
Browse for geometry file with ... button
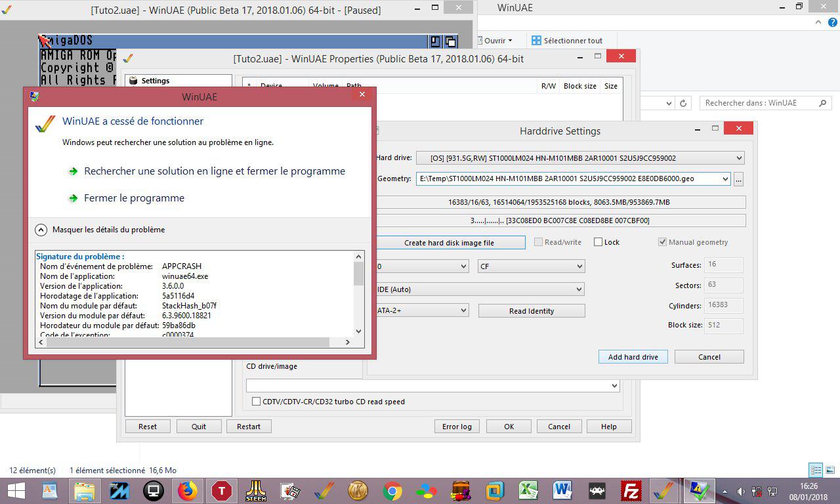click(x=738, y=178)
